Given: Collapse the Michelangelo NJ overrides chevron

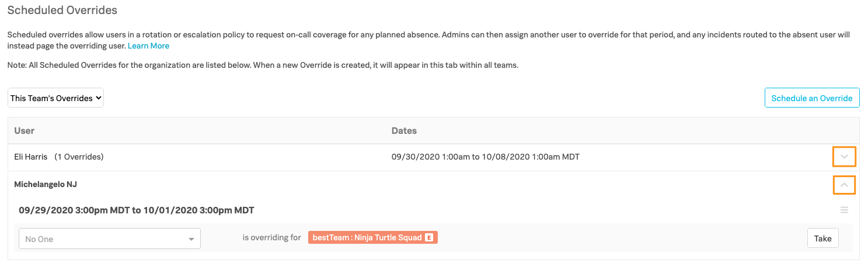Looking at the screenshot, I should pos(843,185).
